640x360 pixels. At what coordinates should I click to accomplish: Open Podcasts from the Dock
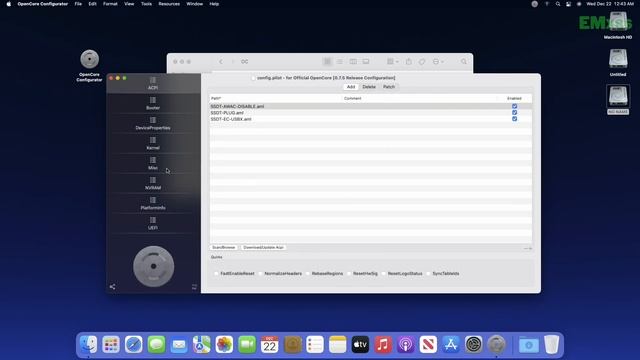406,344
